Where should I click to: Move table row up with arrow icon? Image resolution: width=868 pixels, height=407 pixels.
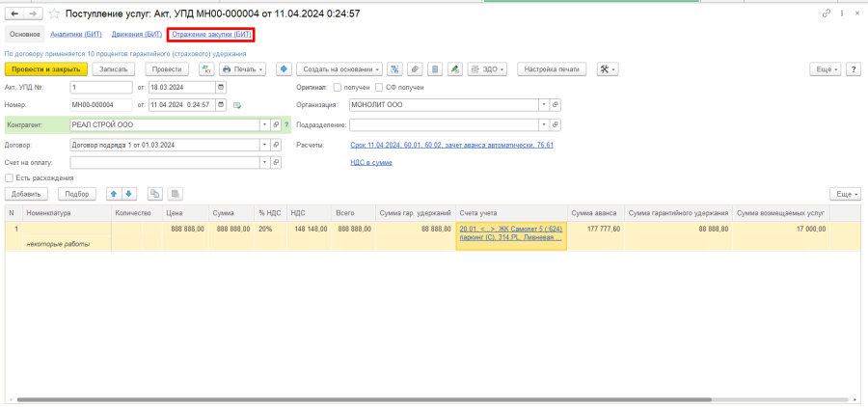(113, 194)
